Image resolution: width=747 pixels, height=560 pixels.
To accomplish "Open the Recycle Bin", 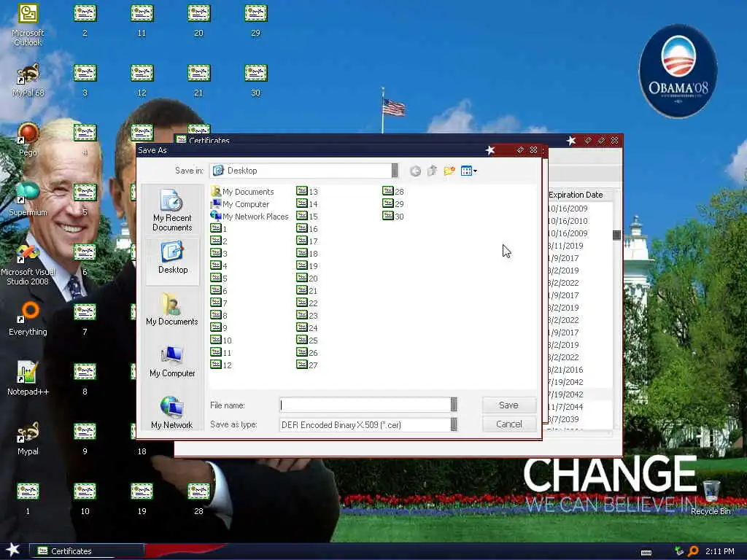I will [x=711, y=498].
